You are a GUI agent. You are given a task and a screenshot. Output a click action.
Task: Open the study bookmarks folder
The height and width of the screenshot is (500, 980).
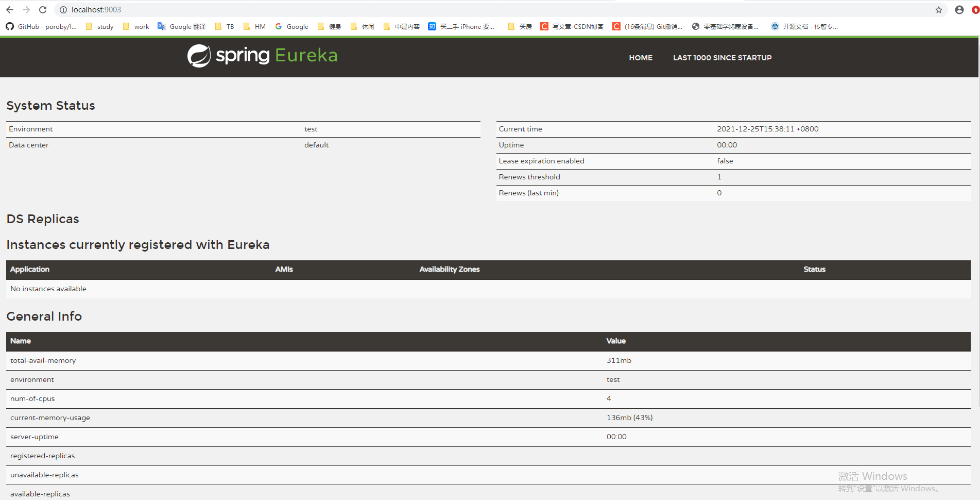pyautogui.click(x=99, y=26)
